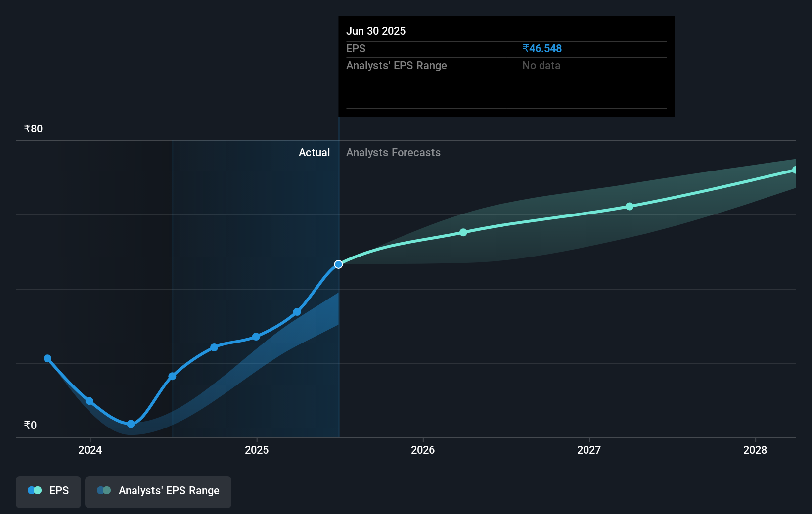
Task: Toggle the EPS series visibility
Action: [x=48, y=492]
